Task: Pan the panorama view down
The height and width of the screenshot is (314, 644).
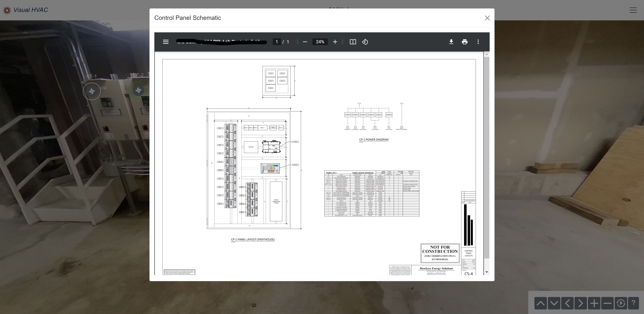Action: [x=554, y=303]
